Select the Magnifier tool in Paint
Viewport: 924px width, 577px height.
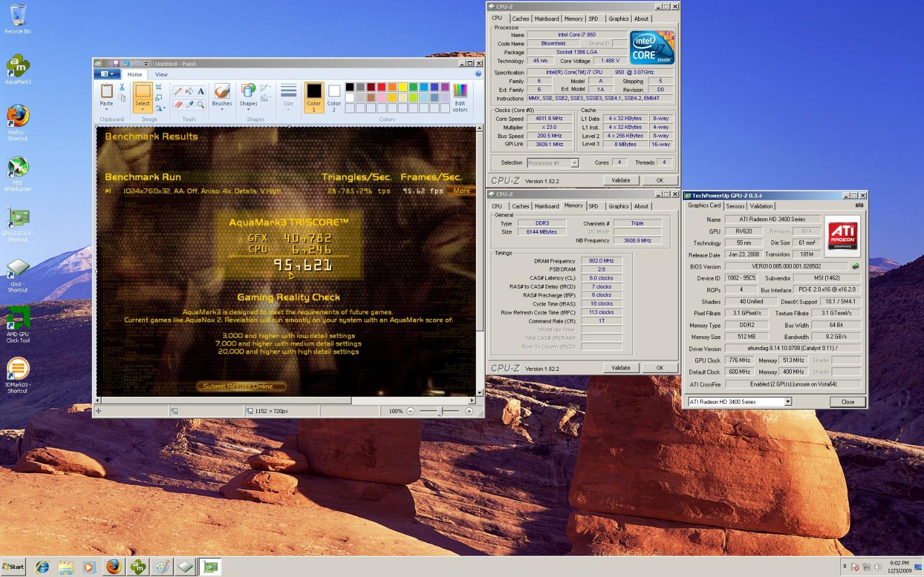pos(200,105)
